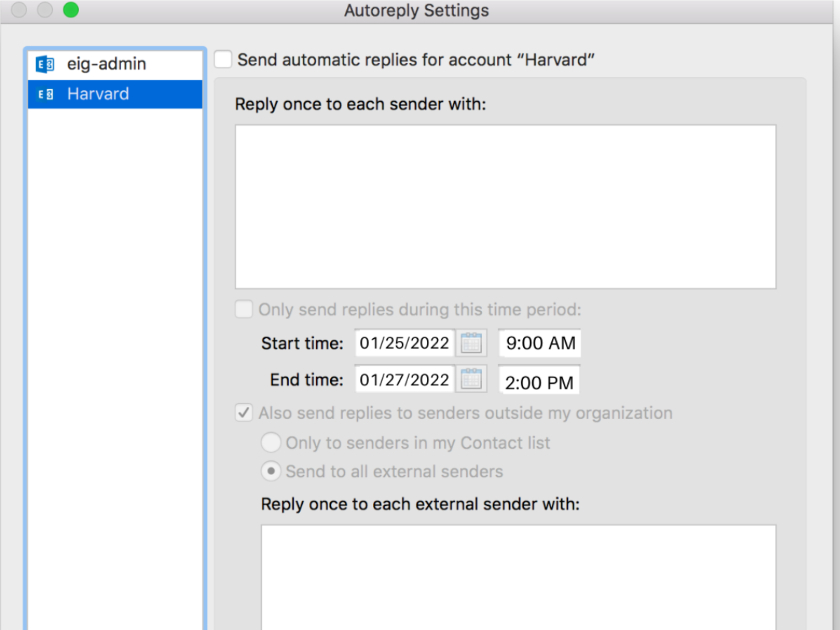
Task: Click the Autoreply Settings window title
Action: [416, 10]
